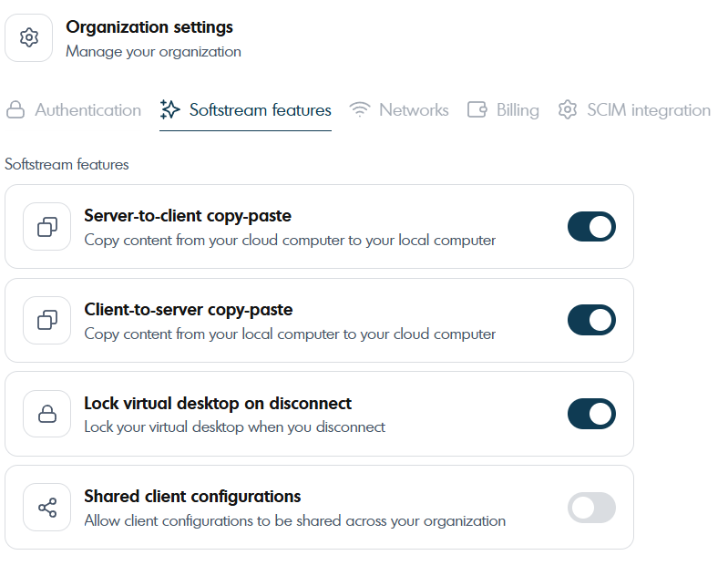This screenshot has width=728, height=586.
Task: Click 'Copy content from your local computer' description
Action: [x=290, y=334]
